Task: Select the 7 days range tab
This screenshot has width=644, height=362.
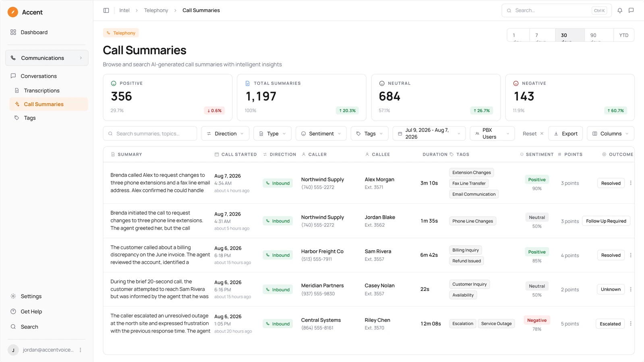Action: [x=543, y=35]
